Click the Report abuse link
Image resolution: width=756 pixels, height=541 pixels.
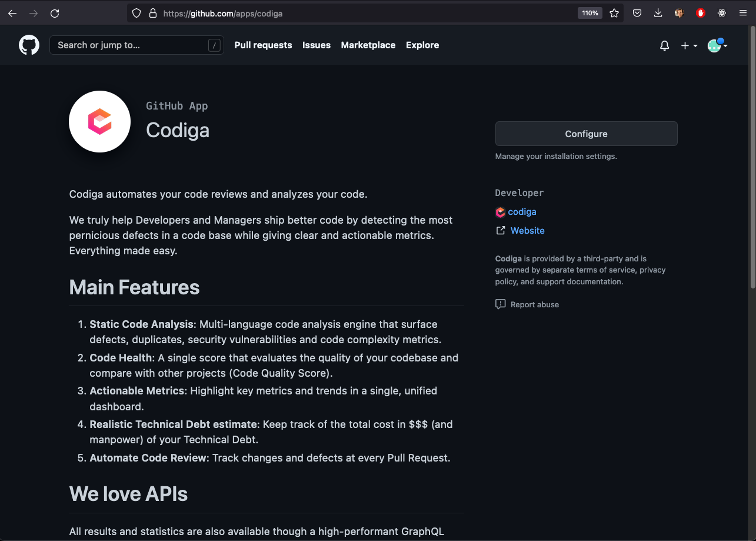(x=535, y=304)
